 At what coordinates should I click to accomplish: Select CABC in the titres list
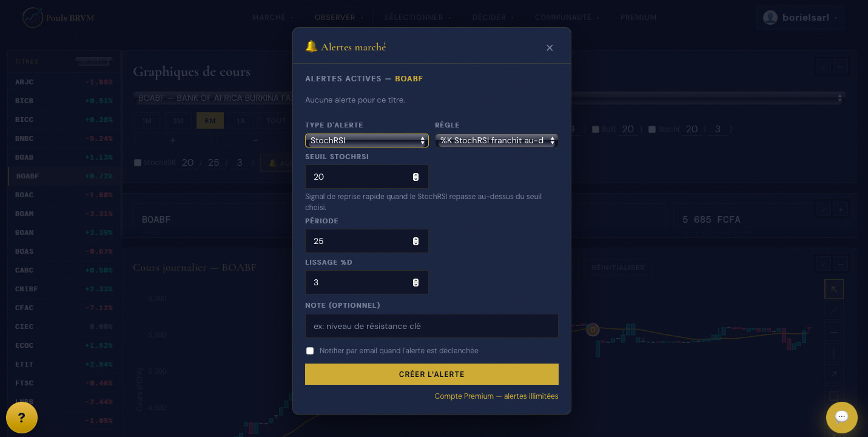click(64, 270)
